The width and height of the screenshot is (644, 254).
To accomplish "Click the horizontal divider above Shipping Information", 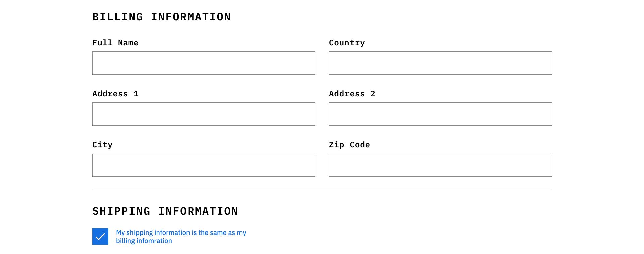I will (x=322, y=190).
